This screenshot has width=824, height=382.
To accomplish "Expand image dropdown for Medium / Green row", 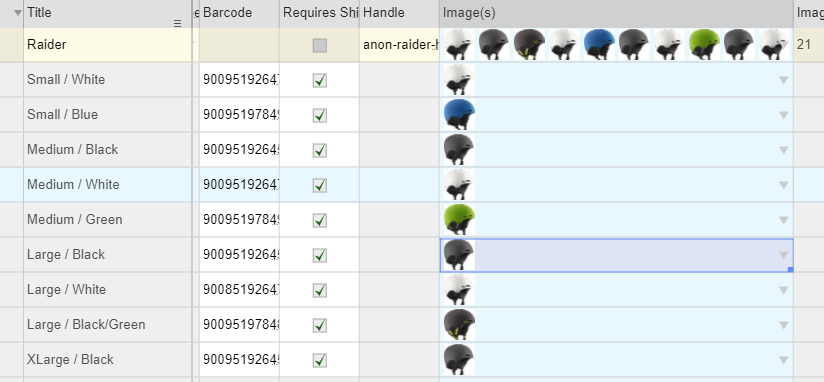I will (x=784, y=220).
